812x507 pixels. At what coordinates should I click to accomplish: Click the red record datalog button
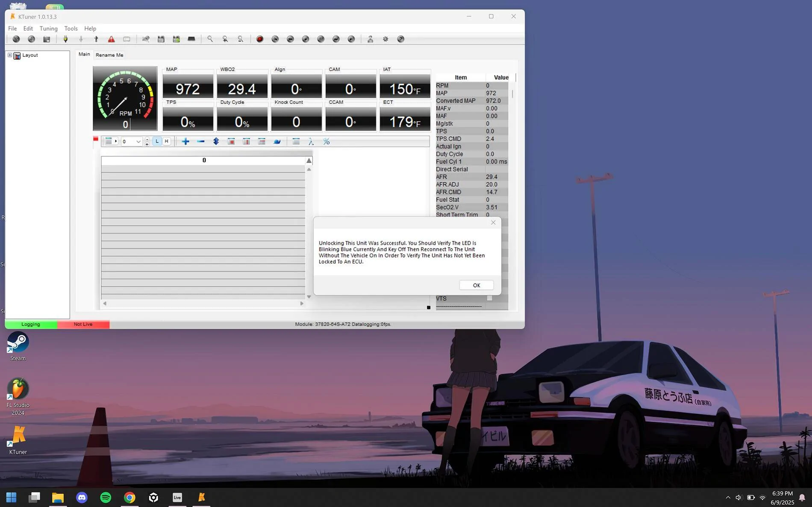pyautogui.click(x=259, y=39)
